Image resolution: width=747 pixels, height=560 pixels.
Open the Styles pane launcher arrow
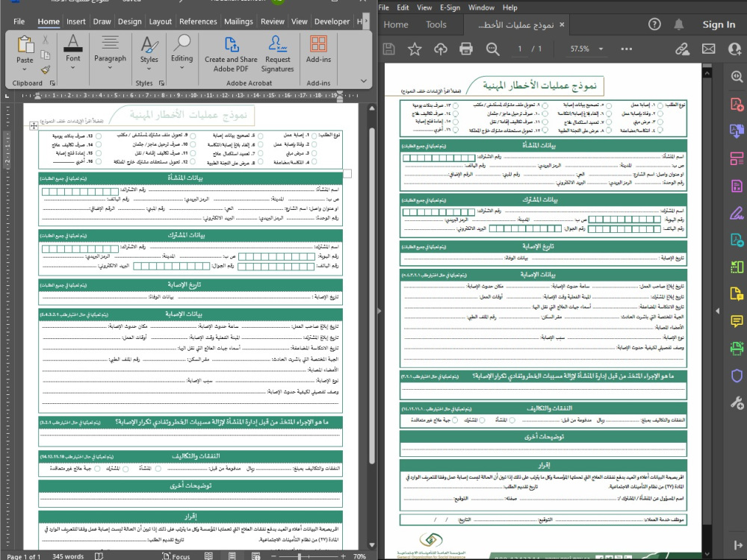coord(162,83)
